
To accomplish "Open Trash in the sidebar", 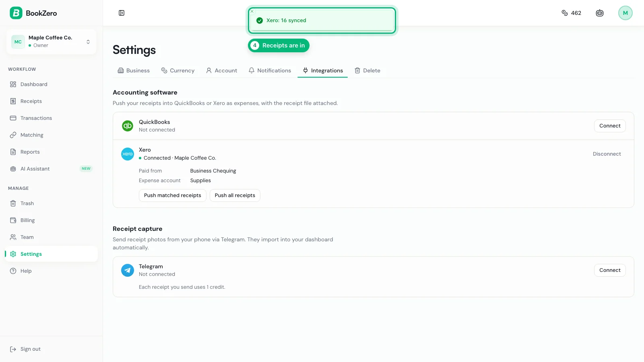I will coord(51,204).
